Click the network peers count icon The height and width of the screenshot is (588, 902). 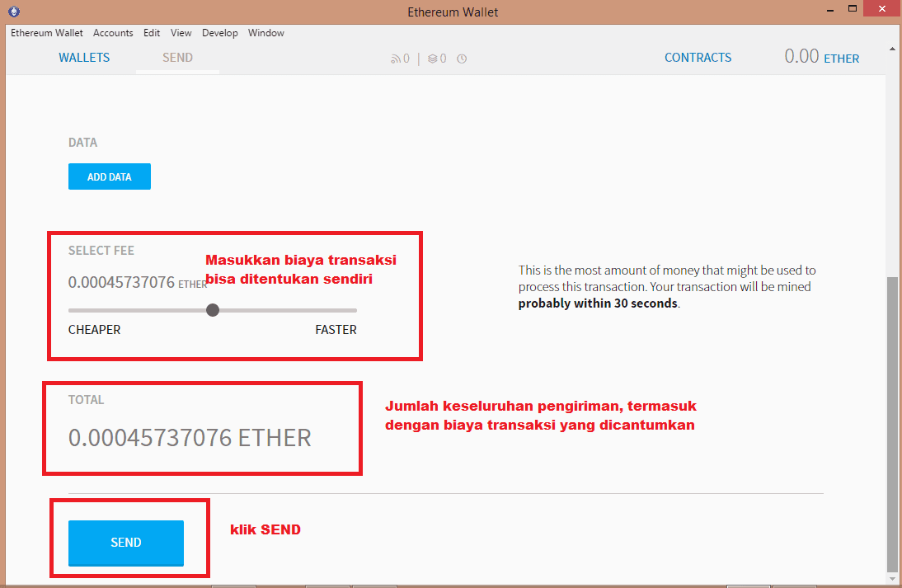tap(396, 59)
